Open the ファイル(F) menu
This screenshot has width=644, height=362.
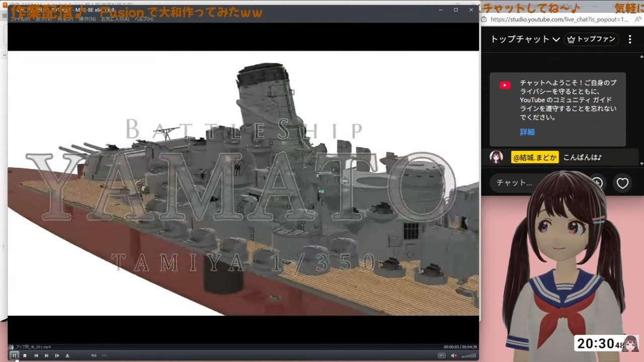point(20,19)
